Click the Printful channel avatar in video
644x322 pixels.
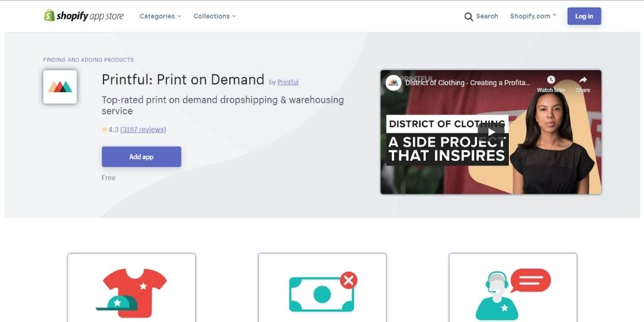[394, 82]
